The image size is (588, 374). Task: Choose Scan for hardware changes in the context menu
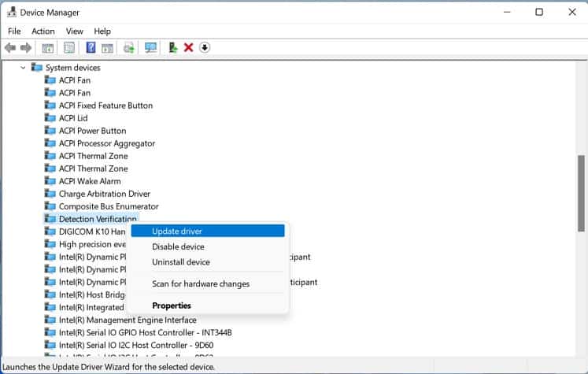(x=208, y=283)
